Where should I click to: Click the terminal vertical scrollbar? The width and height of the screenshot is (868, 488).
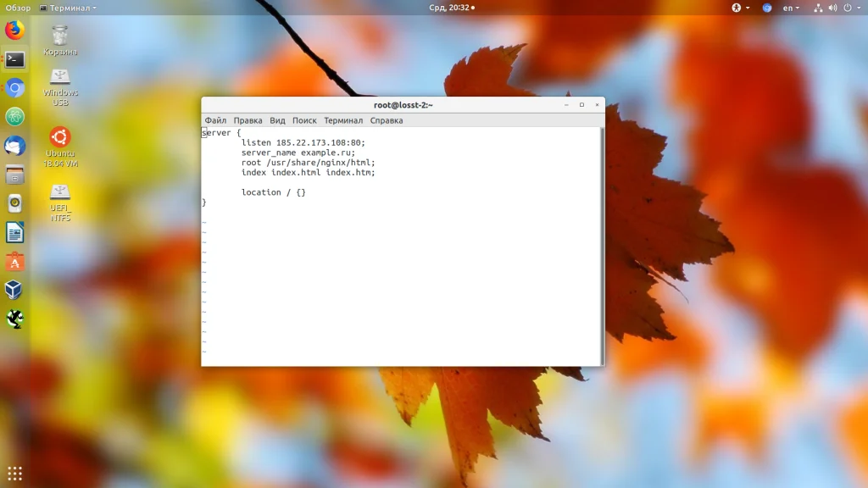click(603, 247)
